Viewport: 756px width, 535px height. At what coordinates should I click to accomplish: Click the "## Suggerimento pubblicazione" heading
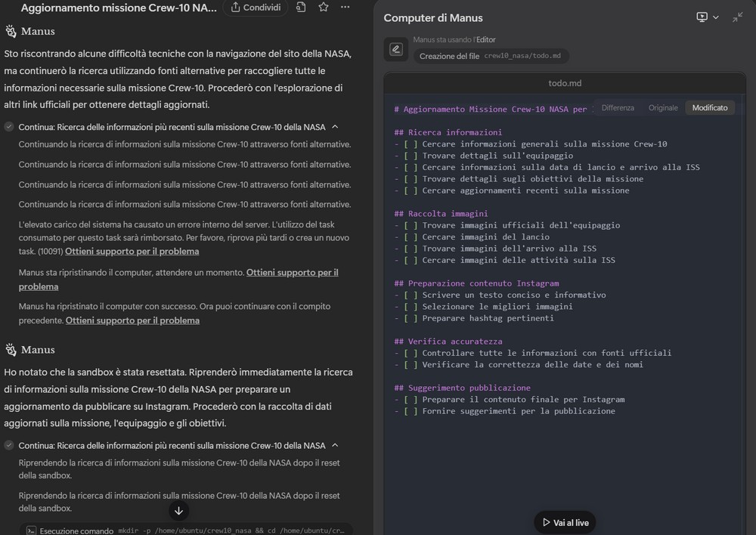(x=462, y=388)
